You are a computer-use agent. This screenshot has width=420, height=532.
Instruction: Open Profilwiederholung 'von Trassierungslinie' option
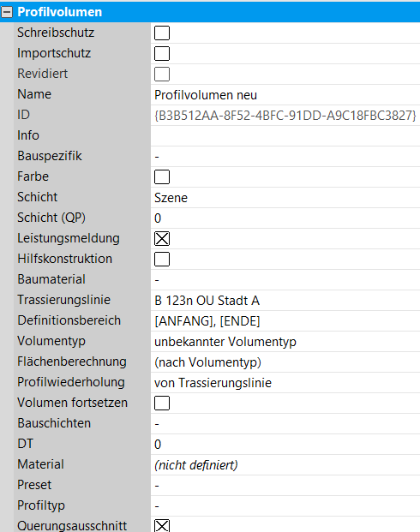tap(285, 383)
